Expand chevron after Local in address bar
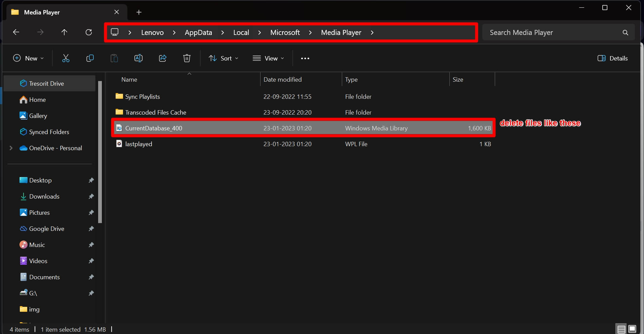Screen dimensions: 644x334 point(259,33)
